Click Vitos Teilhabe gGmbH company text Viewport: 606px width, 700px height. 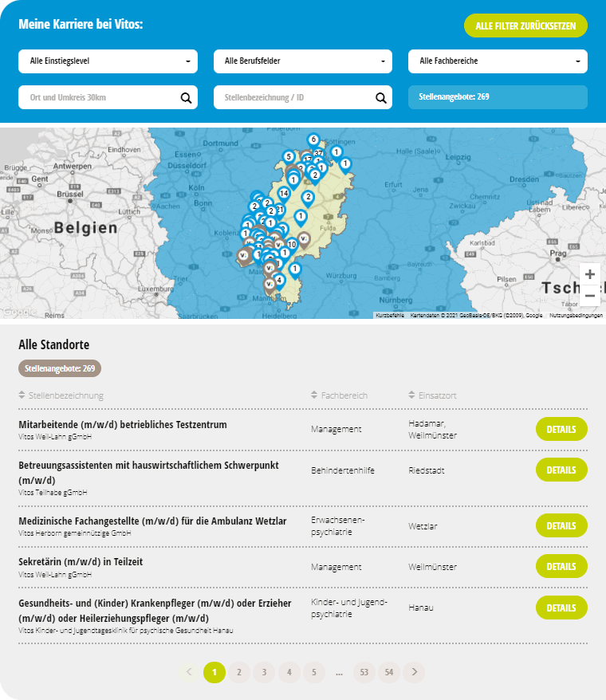click(53, 493)
